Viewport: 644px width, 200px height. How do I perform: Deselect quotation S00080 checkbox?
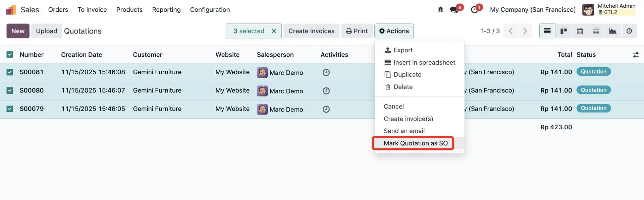10,90
